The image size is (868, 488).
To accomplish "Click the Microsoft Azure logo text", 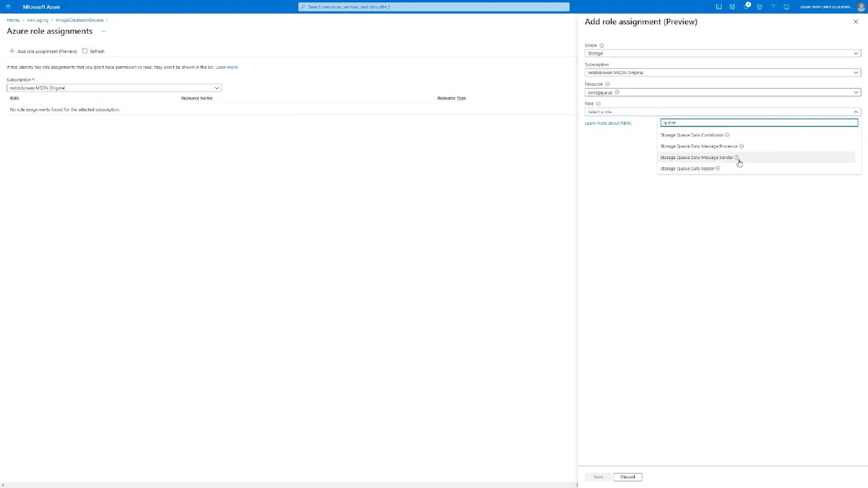I will point(41,7).
